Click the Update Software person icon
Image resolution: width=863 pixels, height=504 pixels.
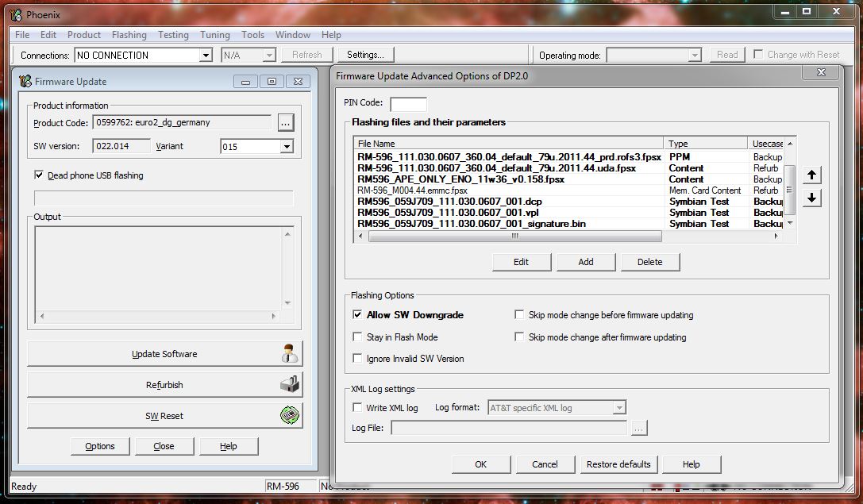[290, 353]
